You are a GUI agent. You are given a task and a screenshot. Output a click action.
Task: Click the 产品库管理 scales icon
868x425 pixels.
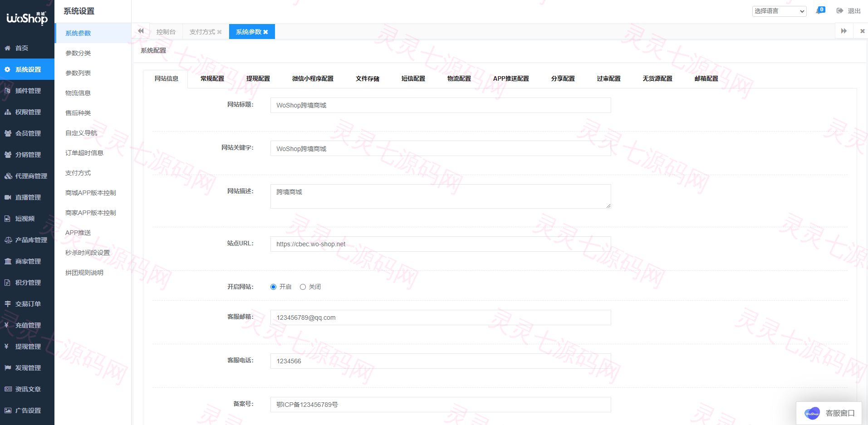pyautogui.click(x=8, y=240)
